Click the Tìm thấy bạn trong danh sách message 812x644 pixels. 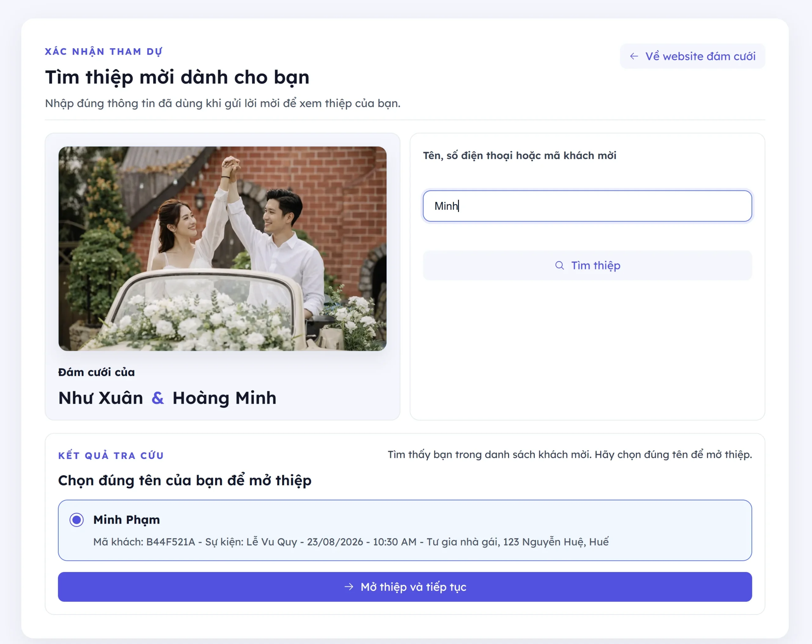(569, 455)
